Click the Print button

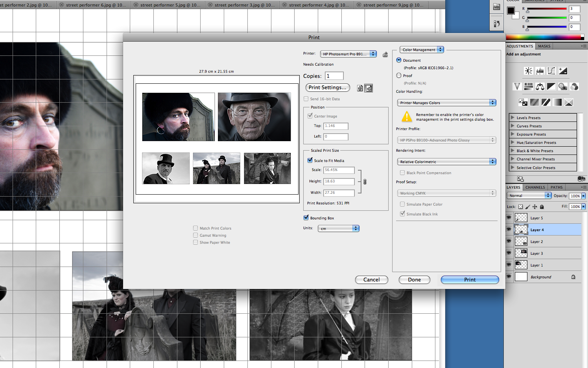coord(470,280)
